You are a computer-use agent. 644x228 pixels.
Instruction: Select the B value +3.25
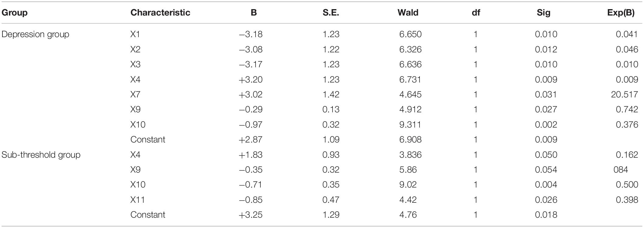[x=251, y=215]
